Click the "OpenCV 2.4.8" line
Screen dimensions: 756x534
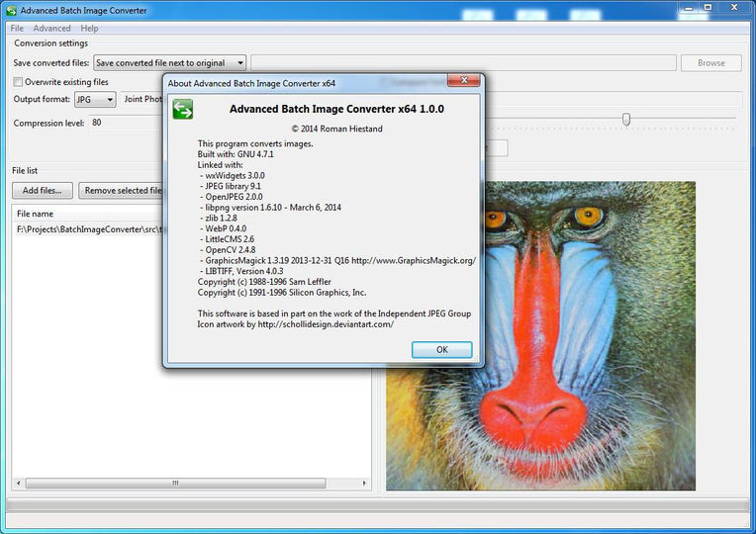[x=228, y=249]
